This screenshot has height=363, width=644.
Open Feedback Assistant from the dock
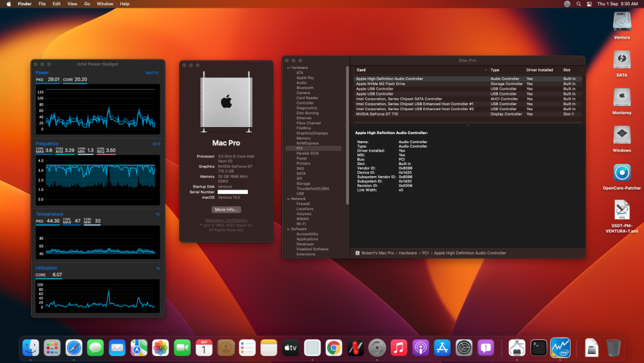tap(486, 348)
